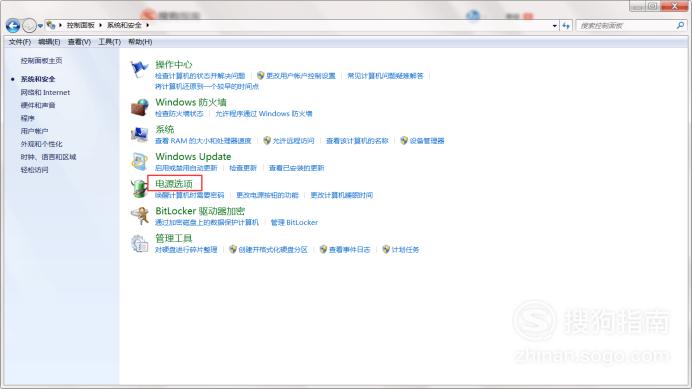Click the Windows Update icon
The height and width of the screenshot is (389, 692).
pyautogui.click(x=139, y=162)
